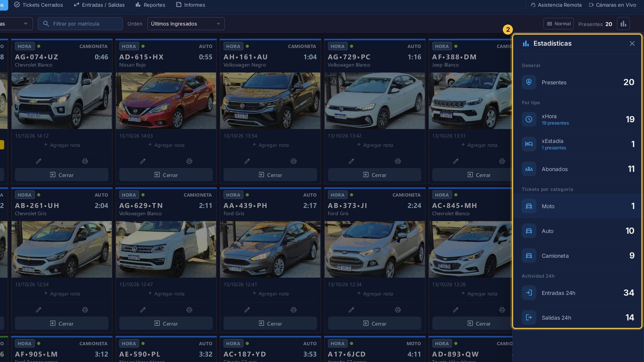Click the Salidas 24h exit icon
This screenshot has width=644, height=362.
click(x=529, y=317)
